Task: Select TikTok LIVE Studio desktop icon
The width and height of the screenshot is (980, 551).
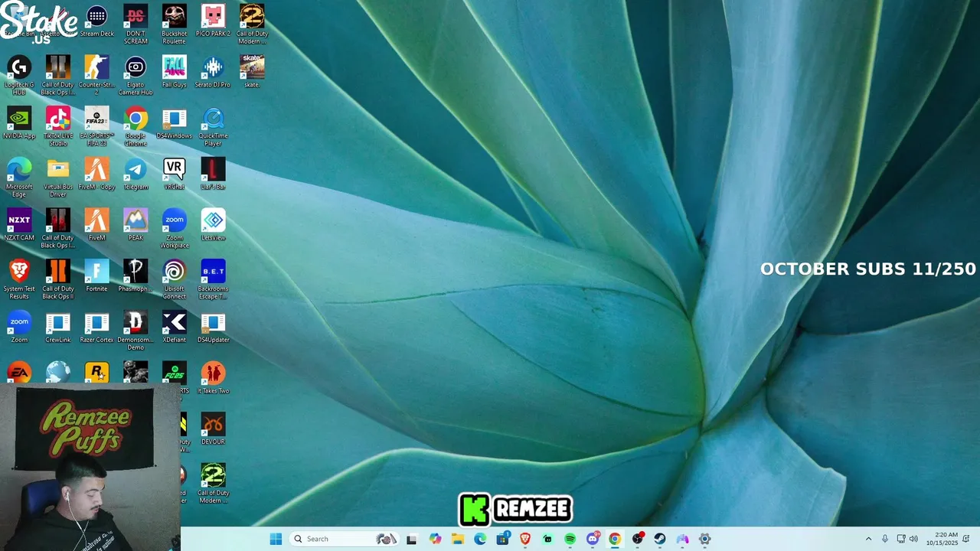Action: 58,126
